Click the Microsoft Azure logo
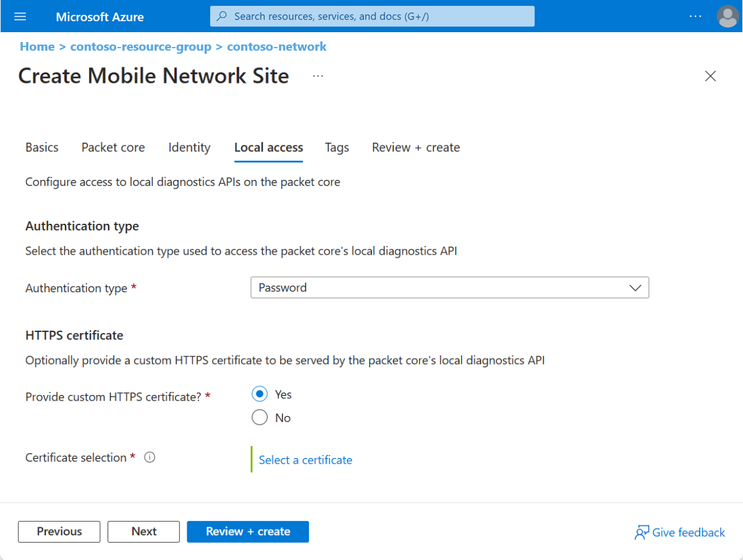This screenshot has width=743, height=560. click(x=100, y=16)
